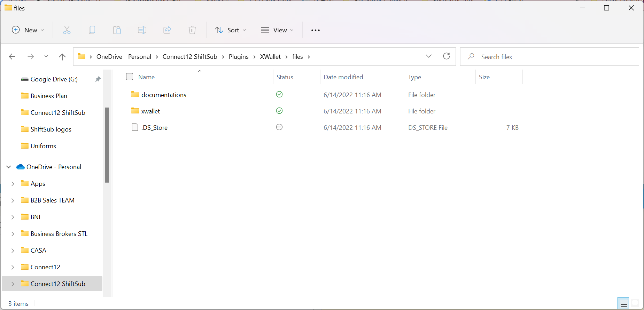Expand the CASA folder node
Image resolution: width=644 pixels, height=310 pixels.
13,251
